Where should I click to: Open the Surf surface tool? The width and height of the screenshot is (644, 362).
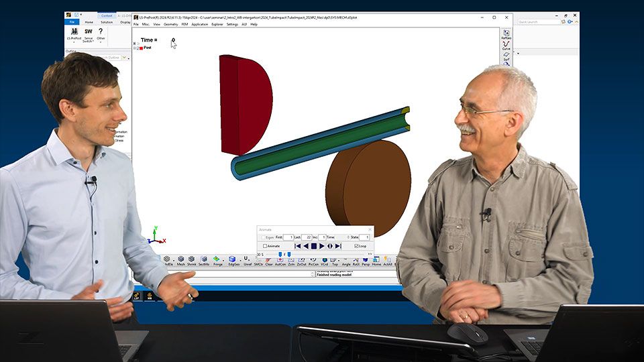click(506, 56)
